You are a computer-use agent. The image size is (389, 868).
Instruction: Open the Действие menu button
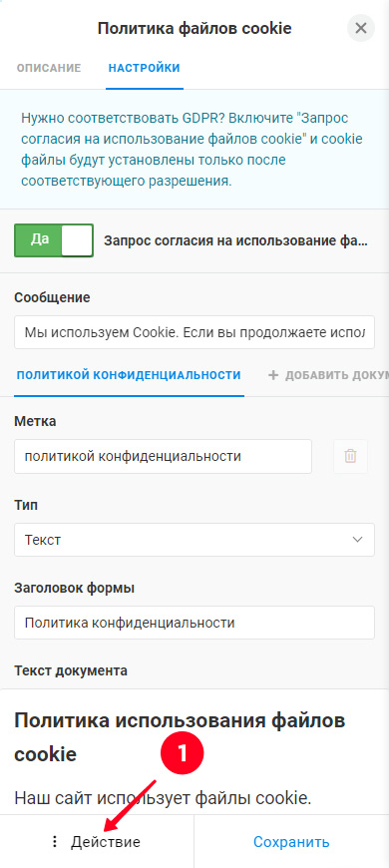(x=97, y=842)
